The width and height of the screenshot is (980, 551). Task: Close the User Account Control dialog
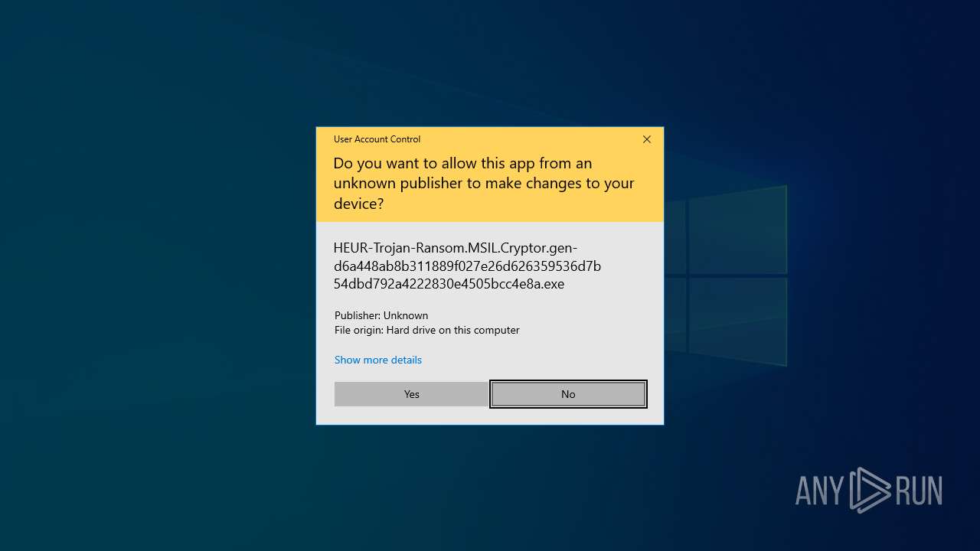click(647, 139)
